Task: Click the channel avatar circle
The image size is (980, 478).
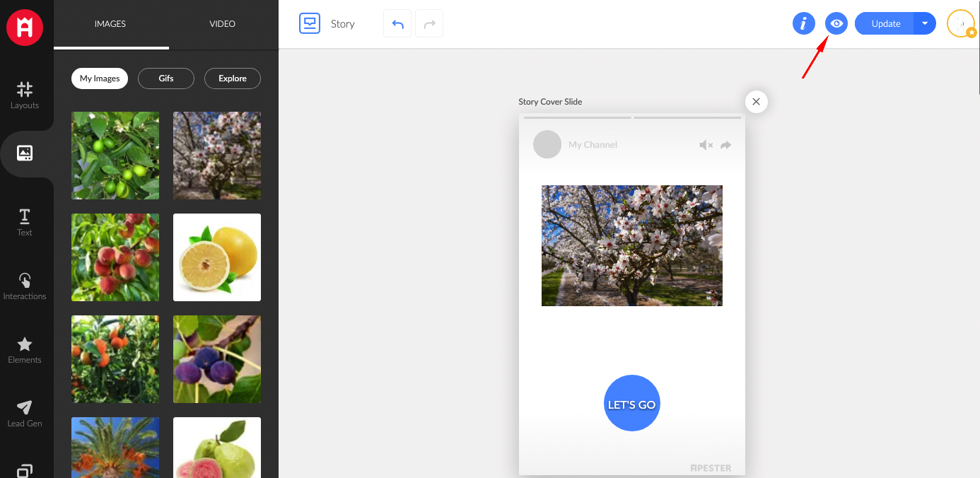Action: (547, 144)
